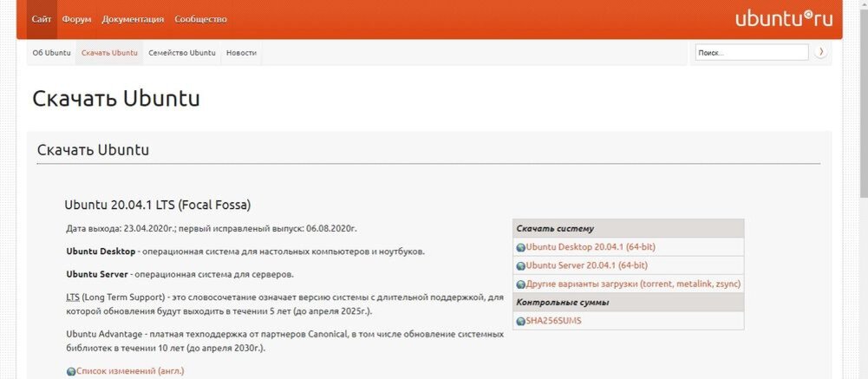868x379 pixels.
Task: Open the Форум top menu item
Action: pos(76,19)
